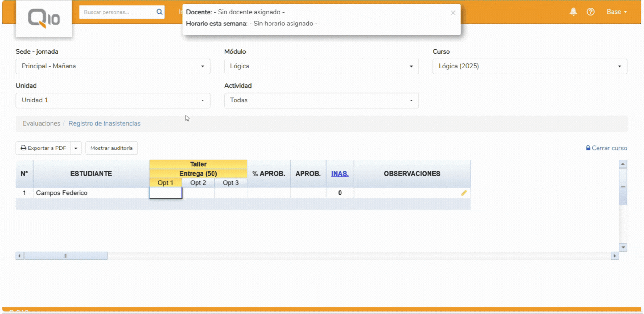Expand the Unidad 1 dropdown
This screenshot has height=314, width=644.
click(113, 100)
